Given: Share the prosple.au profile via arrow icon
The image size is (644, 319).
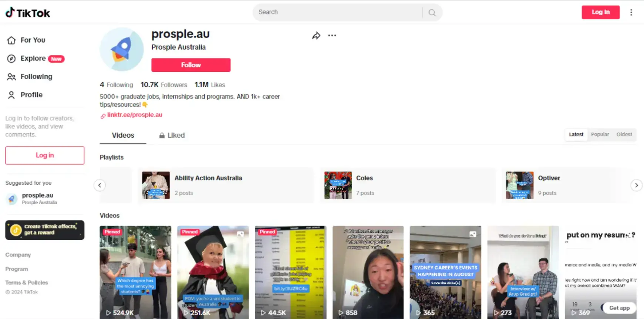Looking at the screenshot, I should [316, 36].
